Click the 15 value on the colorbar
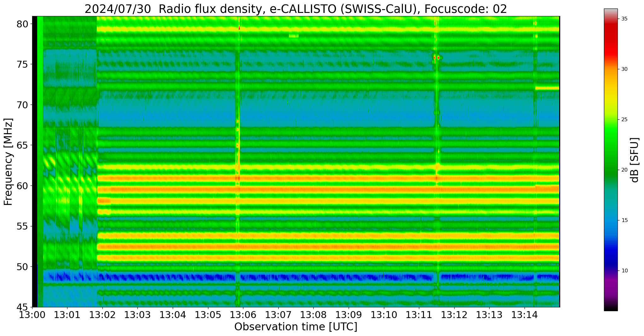Viewport: 644px width, 336px height. pos(624,220)
